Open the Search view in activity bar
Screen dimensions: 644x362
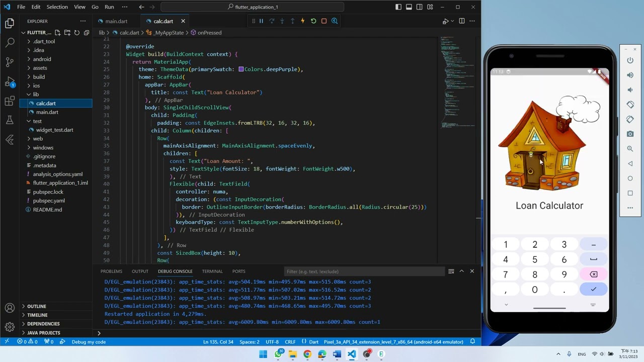click(10, 42)
